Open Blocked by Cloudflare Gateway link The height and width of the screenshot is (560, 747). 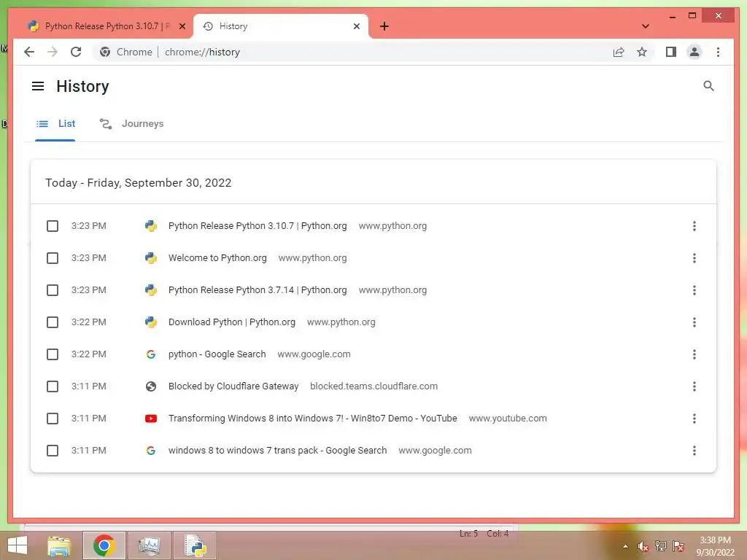click(233, 386)
